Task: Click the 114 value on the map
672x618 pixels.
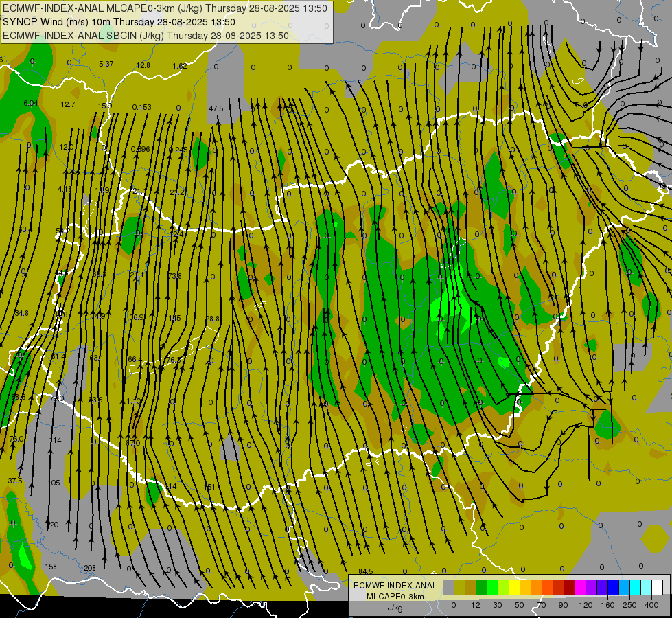Action: pyautogui.click(x=56, y=440)
